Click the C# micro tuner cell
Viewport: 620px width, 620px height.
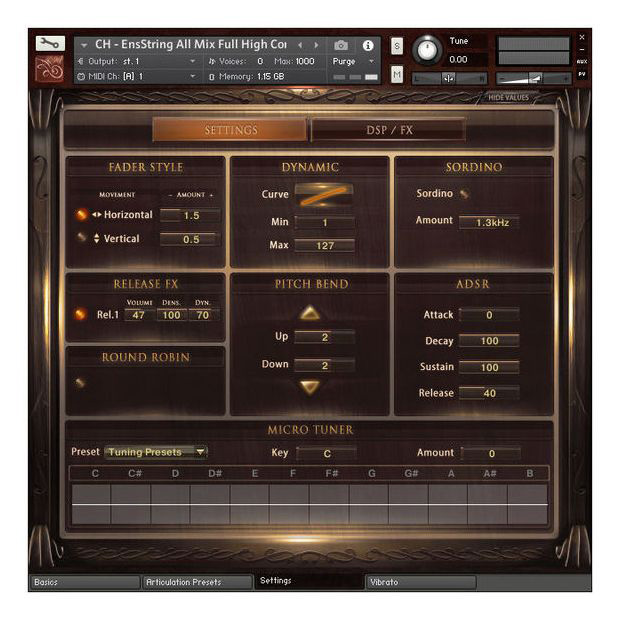coord(131,504)
